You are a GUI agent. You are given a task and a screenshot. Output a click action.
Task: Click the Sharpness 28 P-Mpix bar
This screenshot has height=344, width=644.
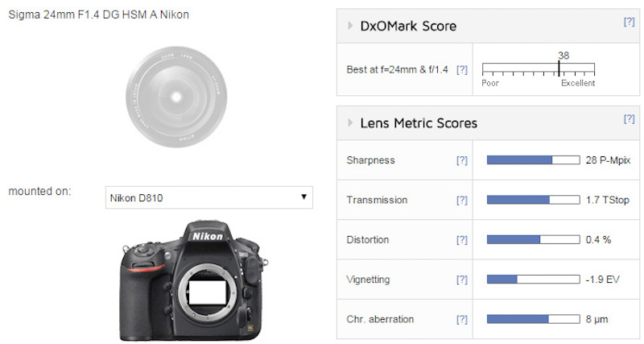click(533, 160)
